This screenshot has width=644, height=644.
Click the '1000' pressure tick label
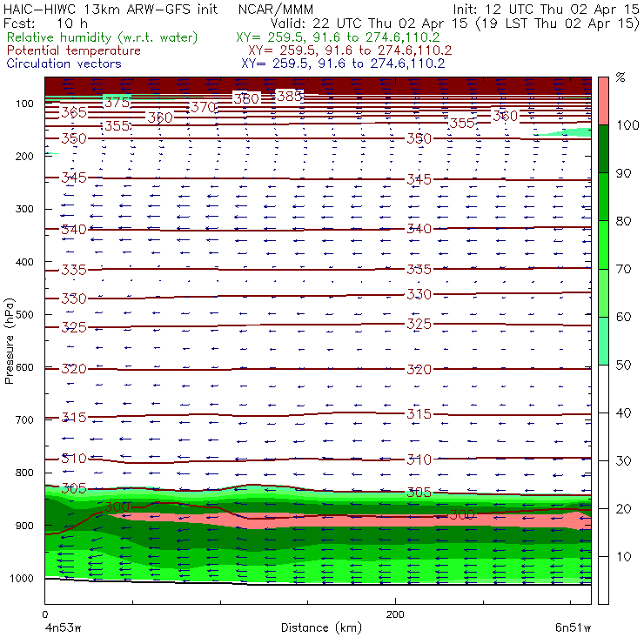click(x=22, y=578)
